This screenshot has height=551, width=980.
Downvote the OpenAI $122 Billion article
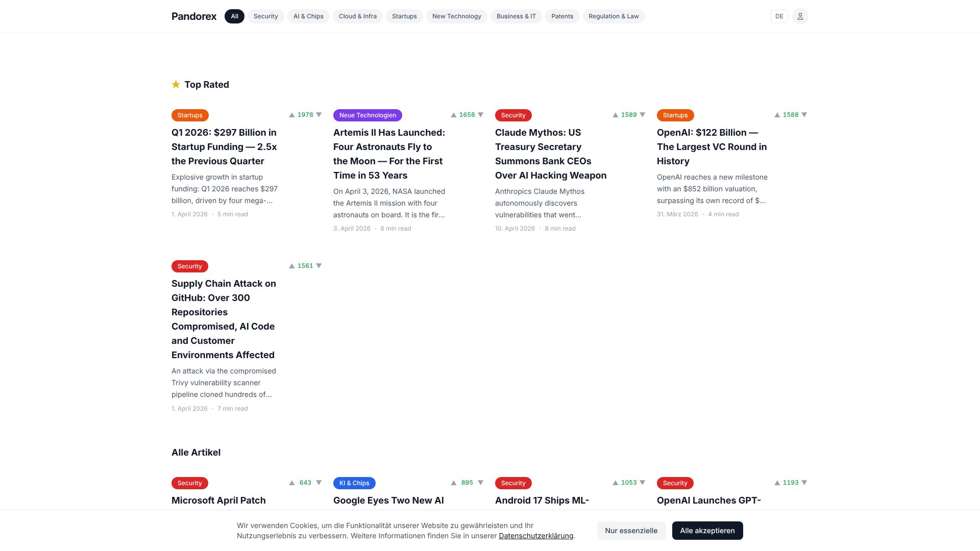tap(804, 115)
